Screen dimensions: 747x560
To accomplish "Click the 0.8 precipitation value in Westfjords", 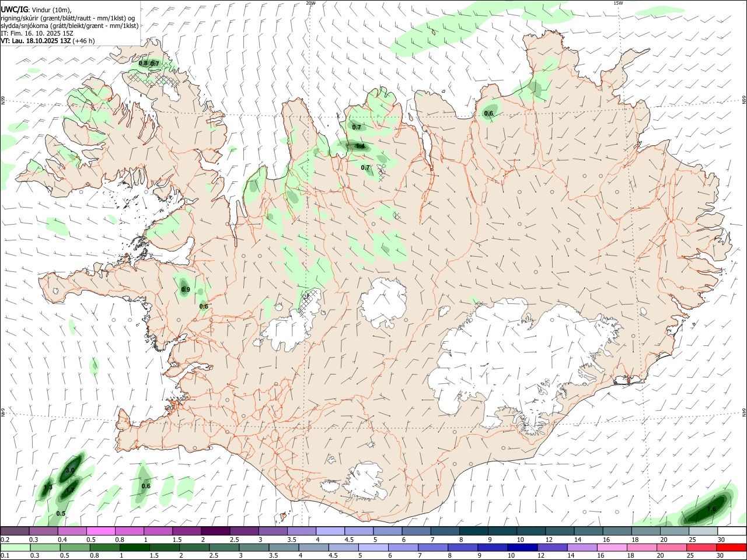I will click(x=143, y=63).
